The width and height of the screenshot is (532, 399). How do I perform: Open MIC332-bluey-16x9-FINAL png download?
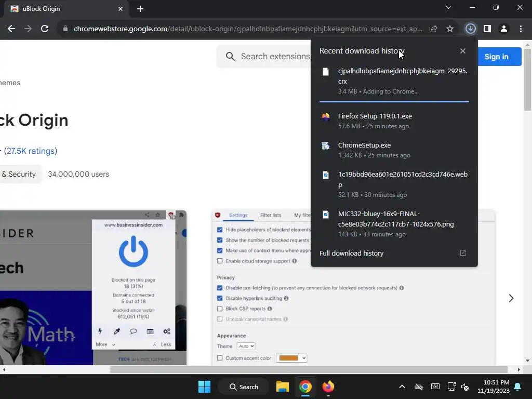(x=394, y=224)
